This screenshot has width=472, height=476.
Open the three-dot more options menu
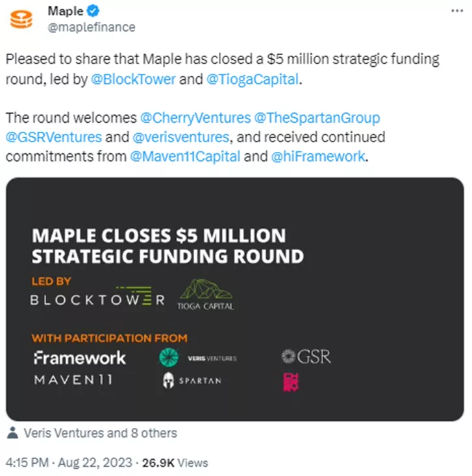point(457,12)
